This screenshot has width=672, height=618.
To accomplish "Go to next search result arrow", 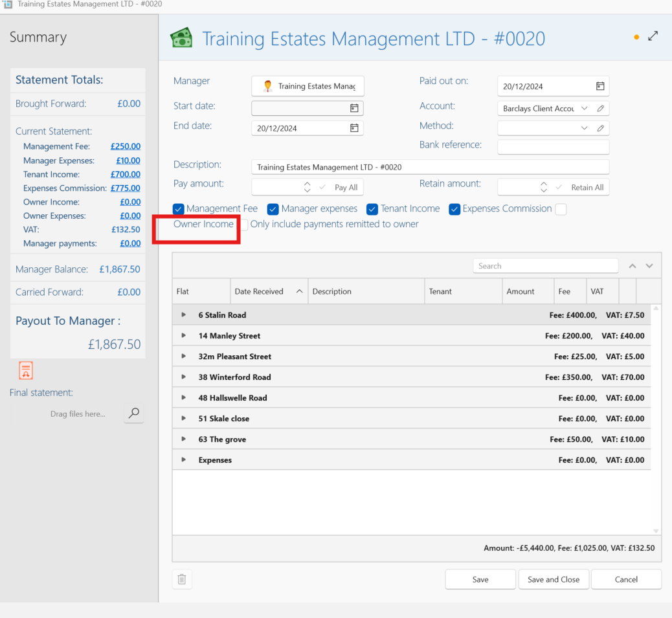I will 649,266.
